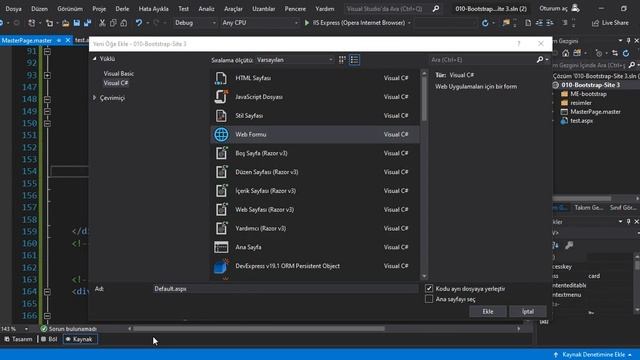Enable 'Ana sayfayı seç' checkbox
The image size is (640, 360).
point(429,299)
